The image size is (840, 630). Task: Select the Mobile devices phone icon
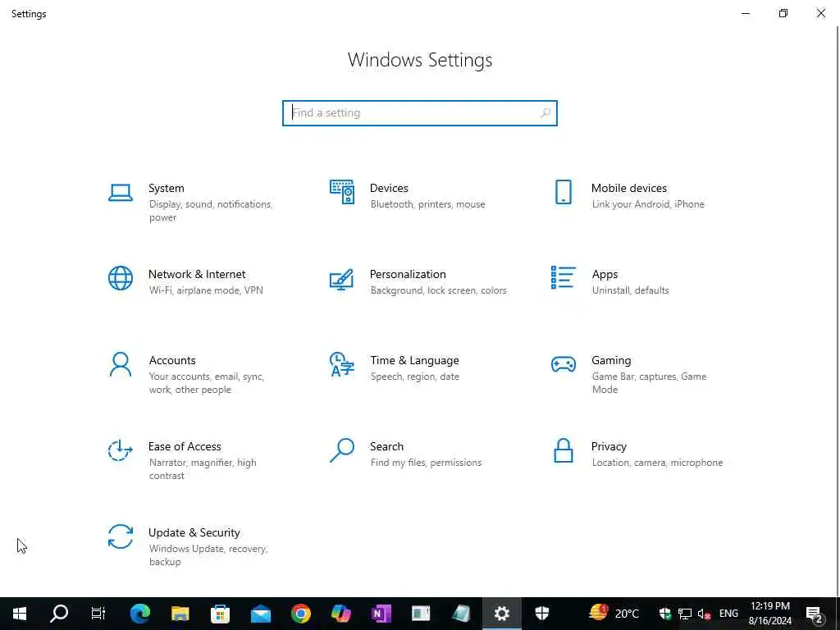click(x=563, y=192)
